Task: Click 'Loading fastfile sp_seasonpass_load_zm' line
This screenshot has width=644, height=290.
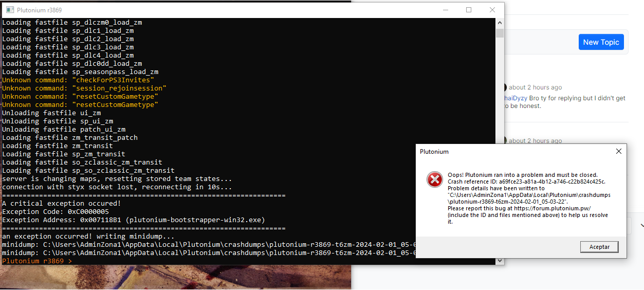Action: (80, 72)
